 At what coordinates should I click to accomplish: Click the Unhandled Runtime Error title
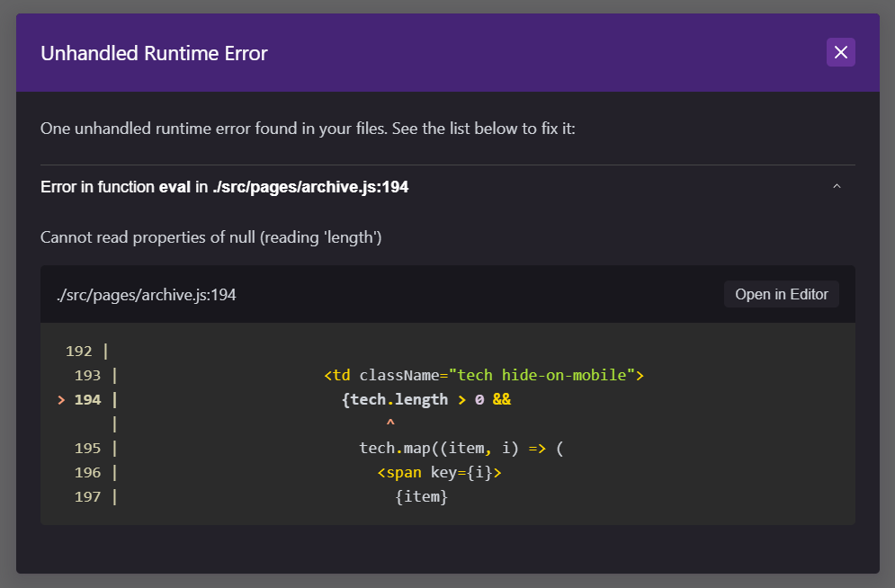153,53
